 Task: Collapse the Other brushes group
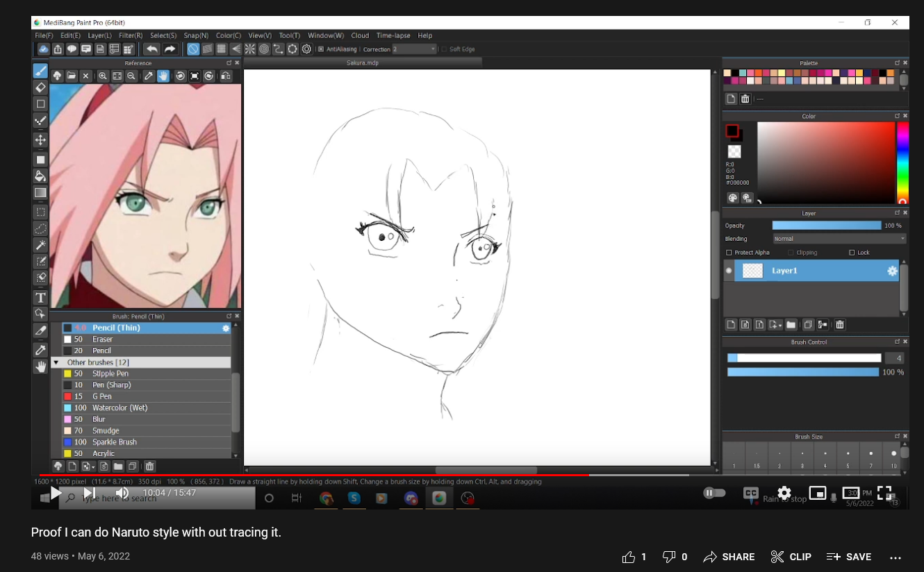[x=56, y=362]
